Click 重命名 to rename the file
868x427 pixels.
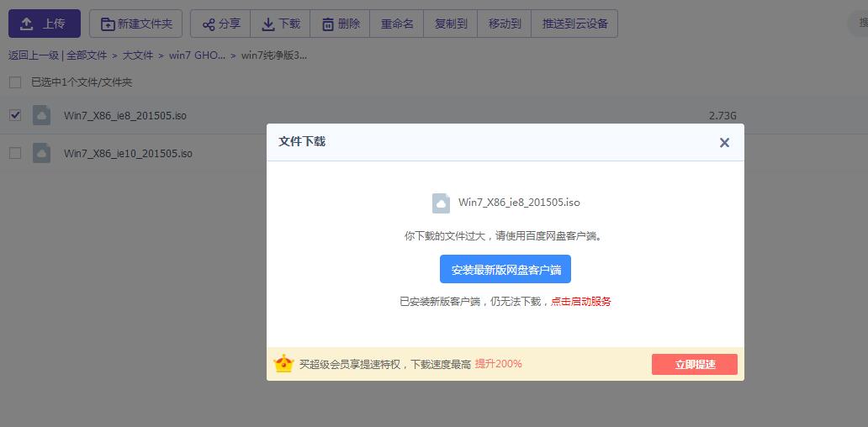[x=397, y=24]
